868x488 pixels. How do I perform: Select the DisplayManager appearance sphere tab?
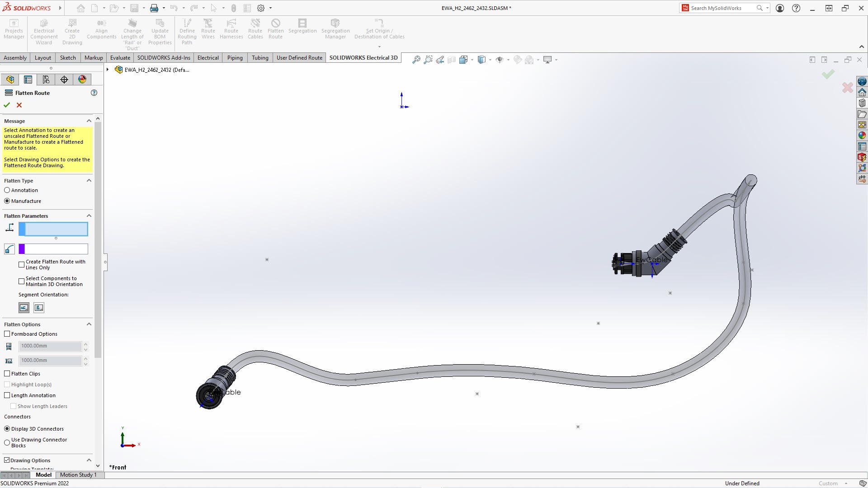82,80
